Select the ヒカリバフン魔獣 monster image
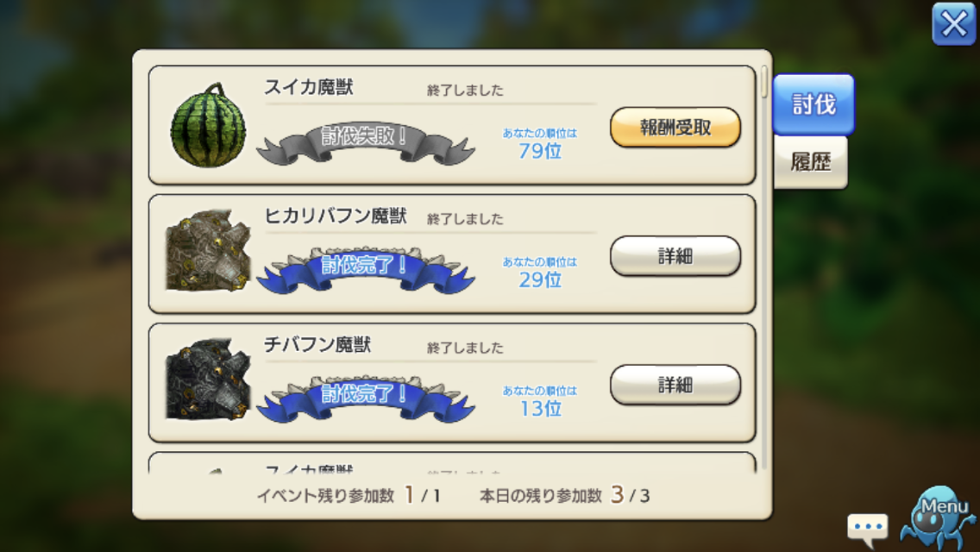This screenshot has width=980, height=552. point(208,251)
